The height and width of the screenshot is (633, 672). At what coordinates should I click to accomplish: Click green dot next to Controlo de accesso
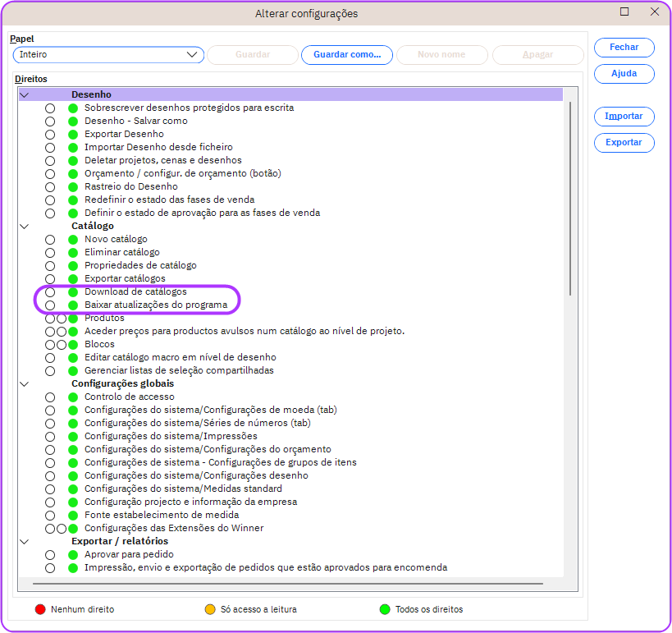73,397
